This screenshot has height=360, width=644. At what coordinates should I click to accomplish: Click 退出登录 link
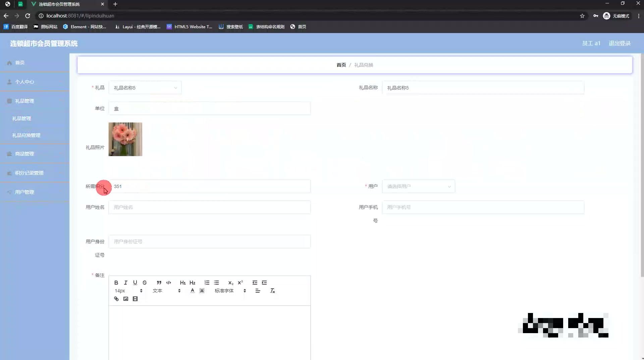coord(620,43)
